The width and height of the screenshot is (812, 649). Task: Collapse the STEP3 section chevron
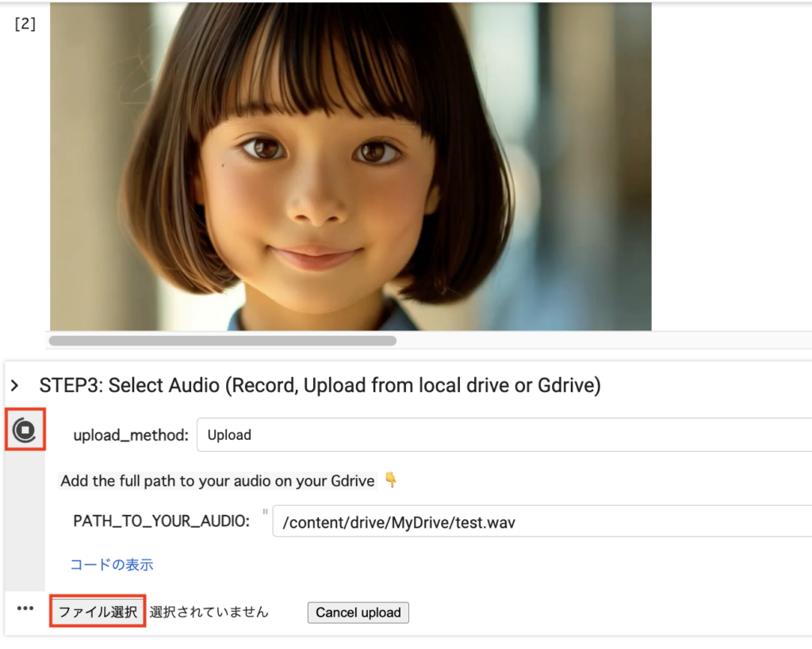pos(14,386)
